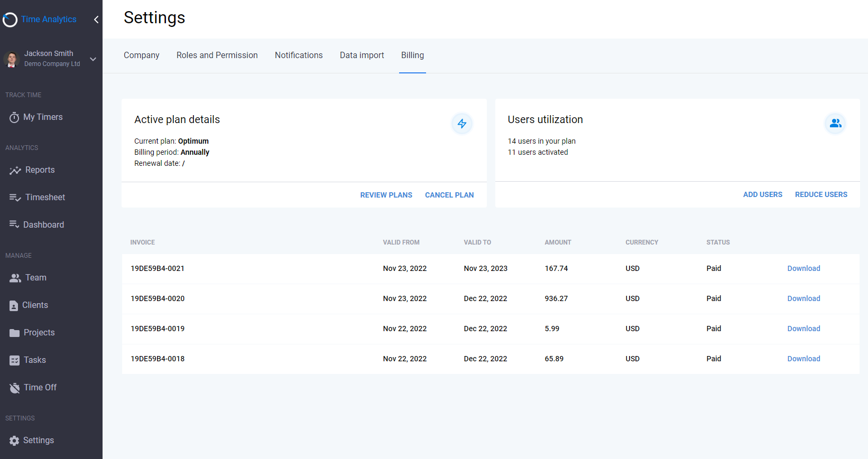The height and width of the screenshot is (459, 868).
Task: Click the lightning bolt plan icon
Action: tap(462, 124)
